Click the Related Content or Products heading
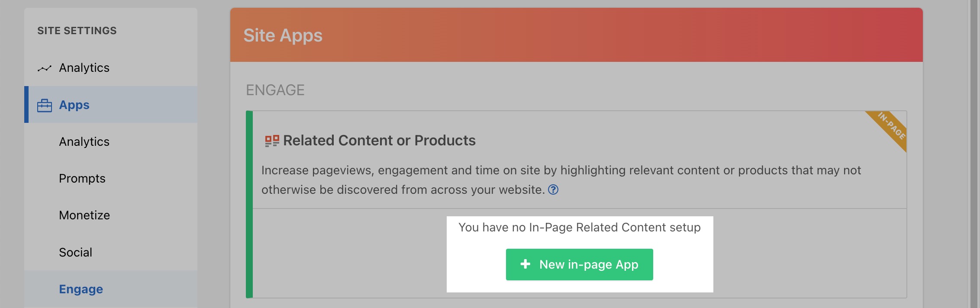This screenshot has width=980, height=308. click(379, 140)
